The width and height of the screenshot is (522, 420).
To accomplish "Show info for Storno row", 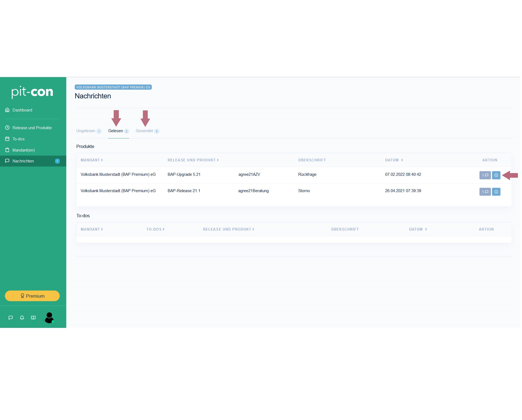I will tap(496, 192).
